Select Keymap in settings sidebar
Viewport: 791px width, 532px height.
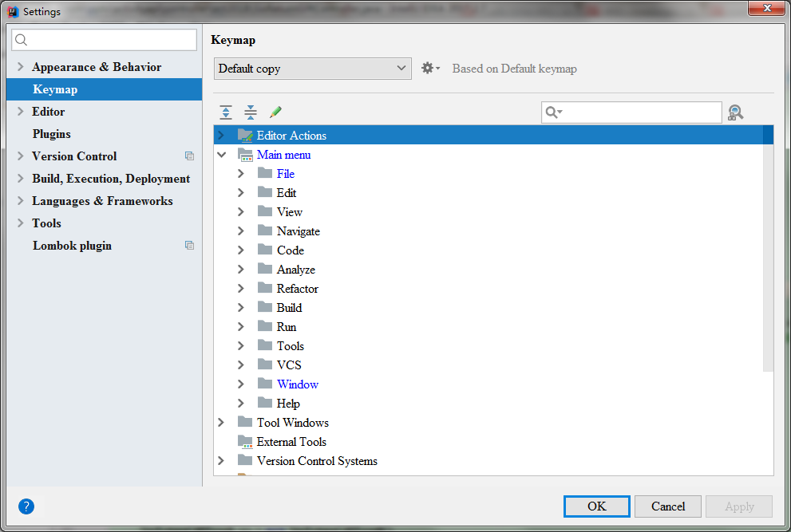pyautogui.click(x=104, y=89)
